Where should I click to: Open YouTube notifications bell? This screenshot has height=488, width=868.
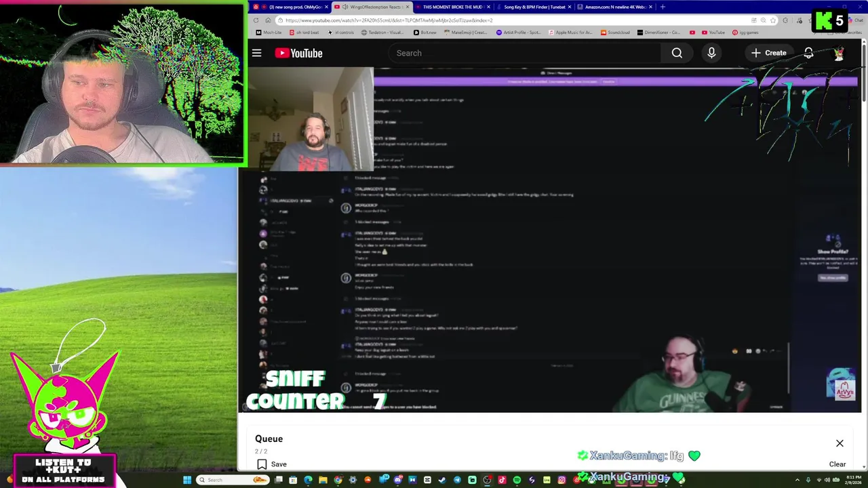(x=808, y=53)
